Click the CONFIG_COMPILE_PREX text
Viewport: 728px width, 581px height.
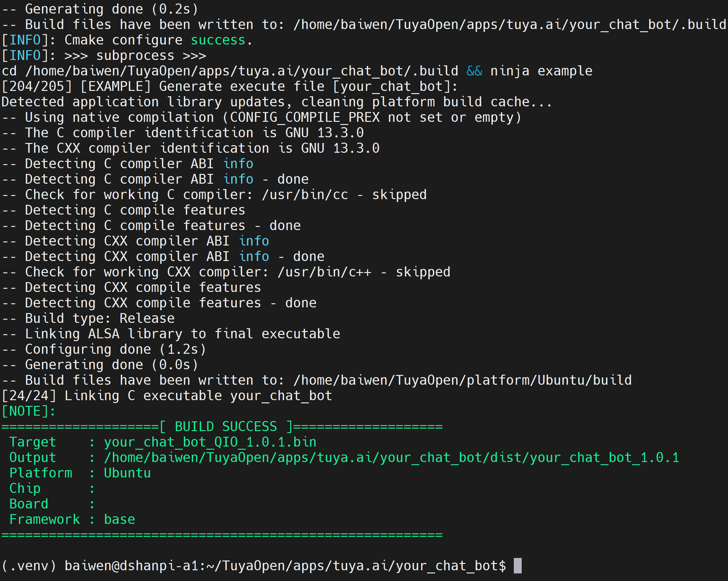(x=305, y=117)
